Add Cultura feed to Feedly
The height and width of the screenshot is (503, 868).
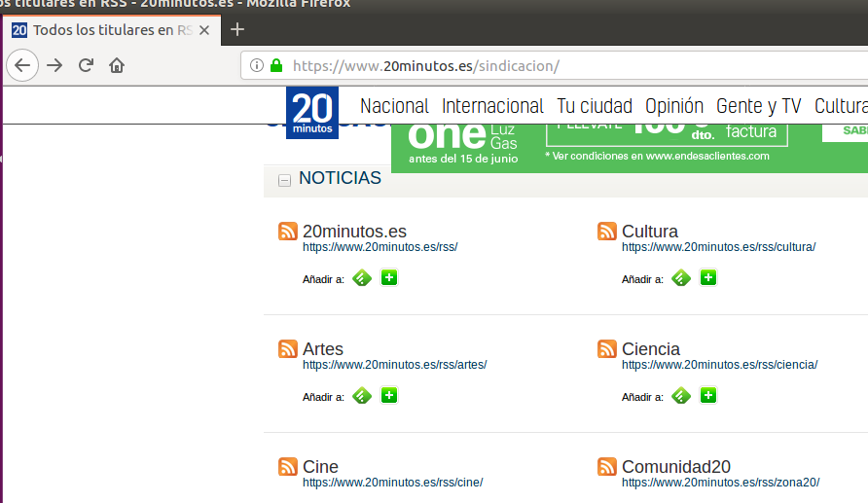681,278
